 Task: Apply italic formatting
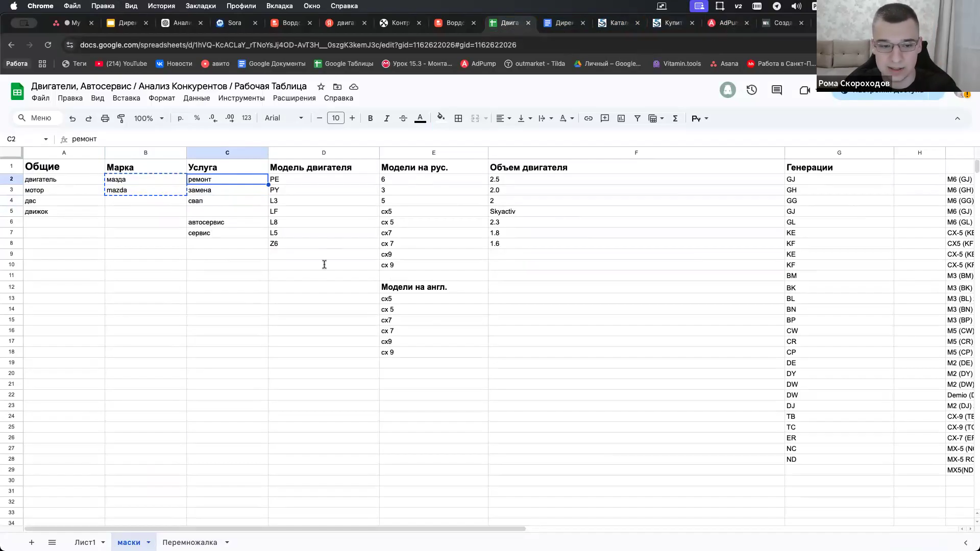386,118
